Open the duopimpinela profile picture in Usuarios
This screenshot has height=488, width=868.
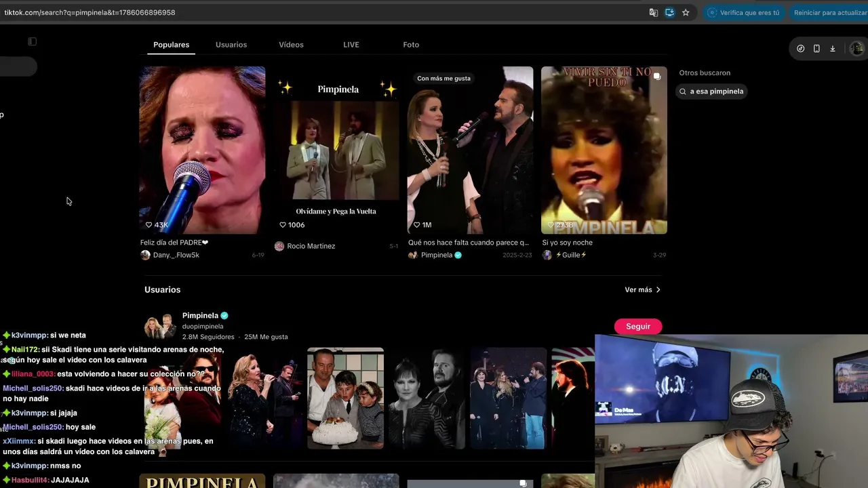[x=161, y=326]
